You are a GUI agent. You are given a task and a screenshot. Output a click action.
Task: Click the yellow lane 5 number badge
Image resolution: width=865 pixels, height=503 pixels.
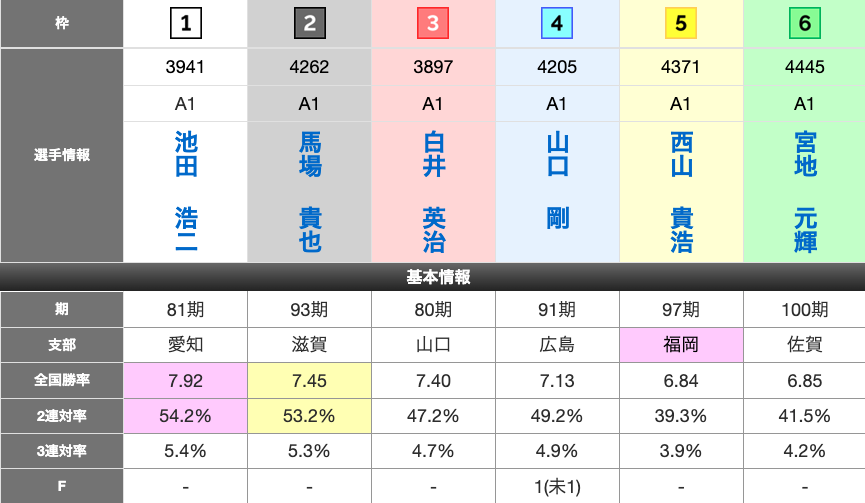coord(681,23)
